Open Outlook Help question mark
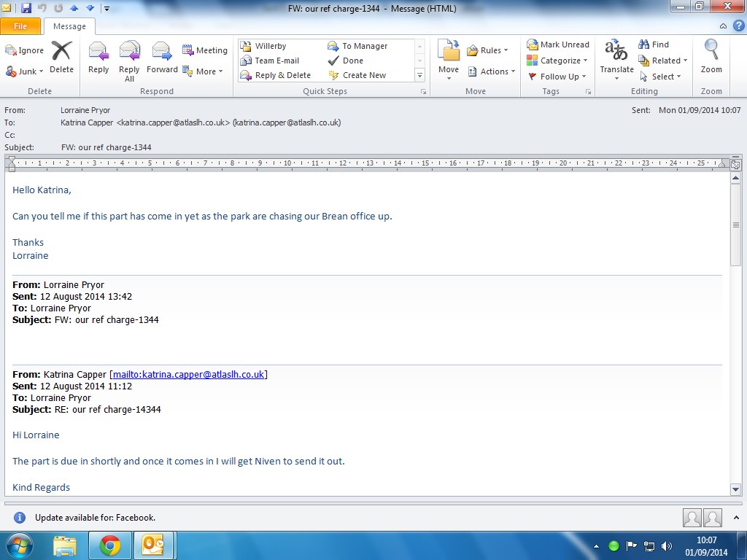The height and width of the screenshot is (560, 747). pos(739,26)
